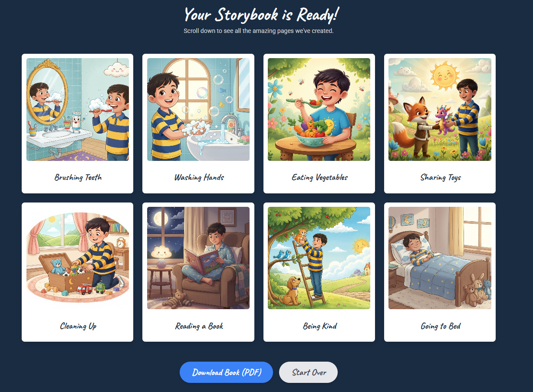Viewport: 533px width, 392px height.
Task: Open the Brushing Teeth illustration
Action: tap(78, 110)
